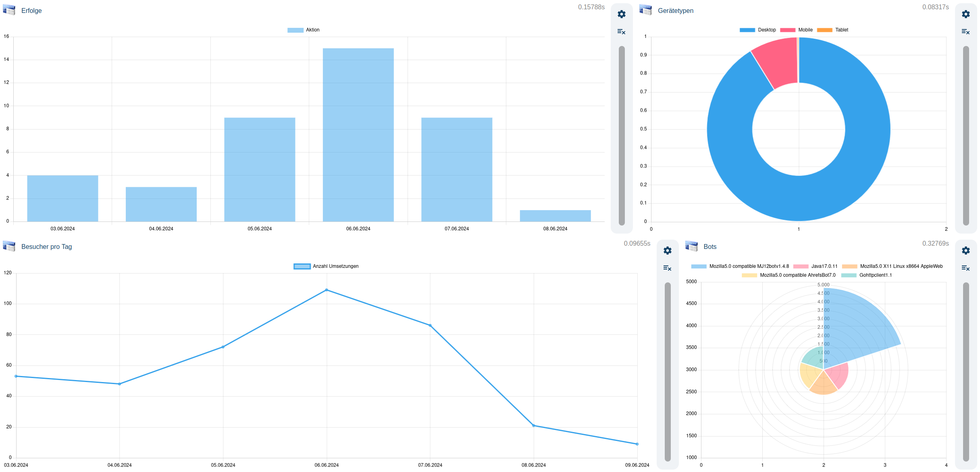Click clear-filter list icon in Erfolge panel
980x472 pixels.
(621, 31)
